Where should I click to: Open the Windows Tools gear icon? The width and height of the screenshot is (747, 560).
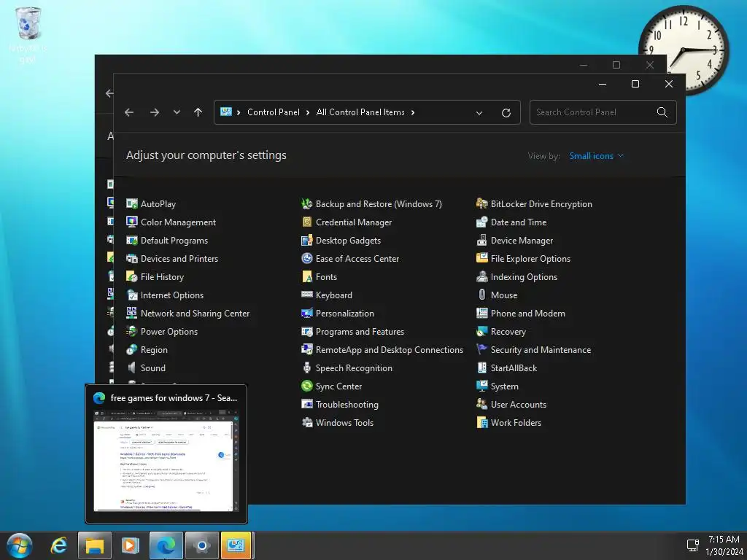coord(307,423)
